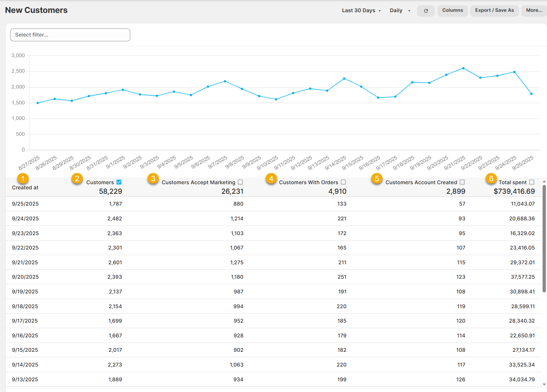Image resolution: width=547 pixels, height=392 pixels.
Task: Tick the Total spent checkbox
Action: tap(531, 182)
